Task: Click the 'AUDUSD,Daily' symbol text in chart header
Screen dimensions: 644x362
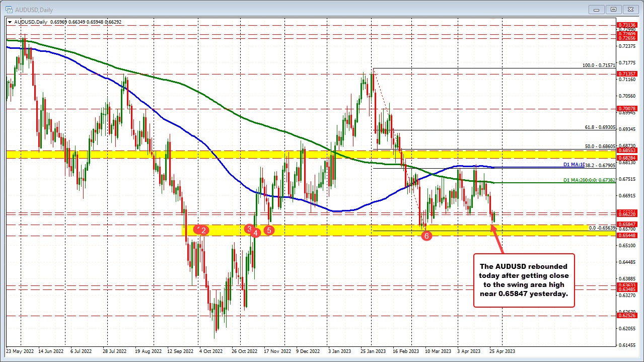Action: (x=31, y=22)
